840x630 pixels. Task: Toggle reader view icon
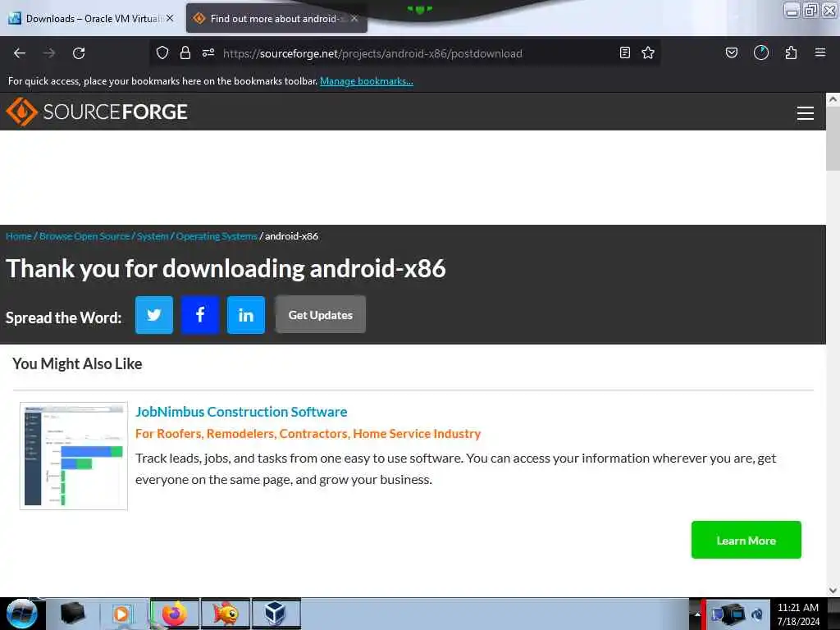[x=624, y=52]
